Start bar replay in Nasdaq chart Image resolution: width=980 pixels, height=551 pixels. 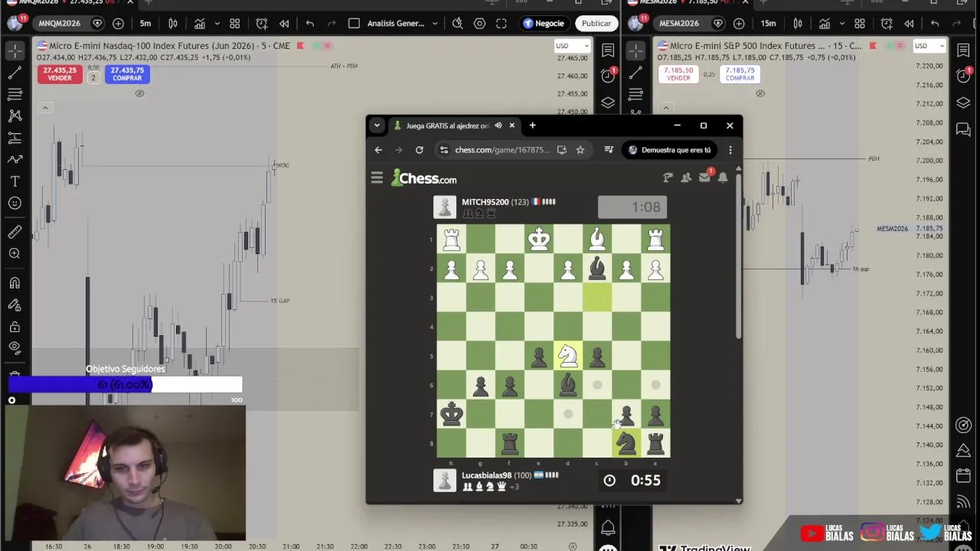(x=284, y=23)
